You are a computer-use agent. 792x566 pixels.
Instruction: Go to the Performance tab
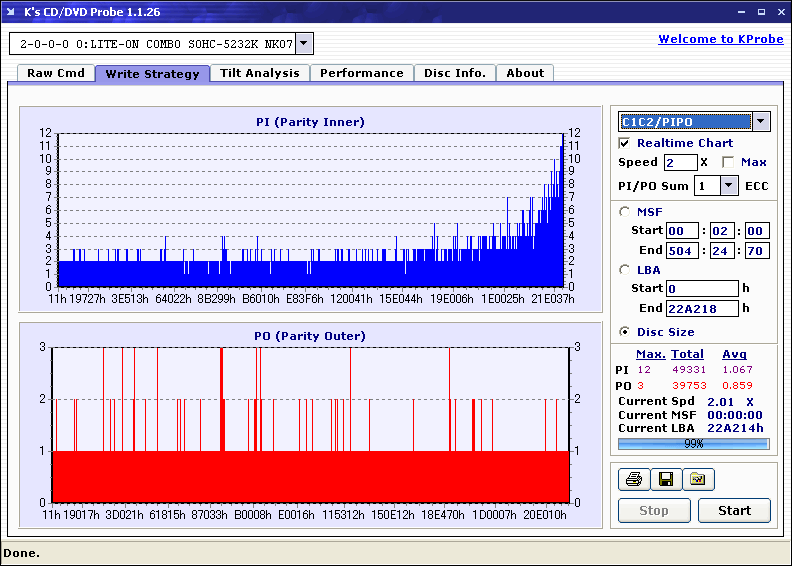(x=361, y=73)
